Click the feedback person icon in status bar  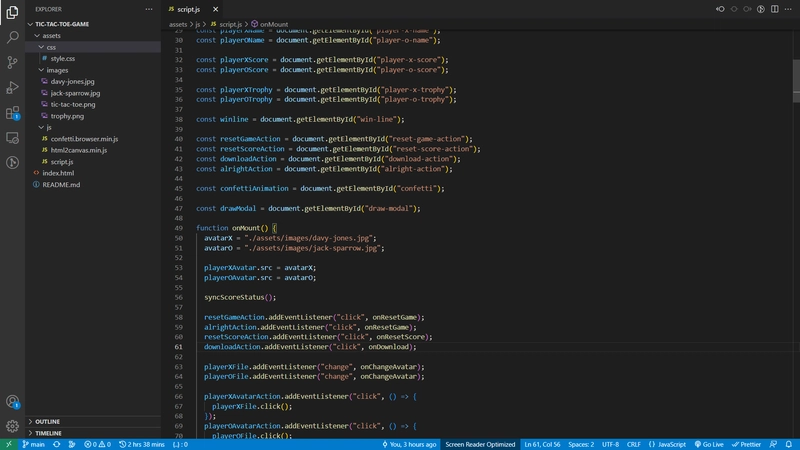click(773, 444)
